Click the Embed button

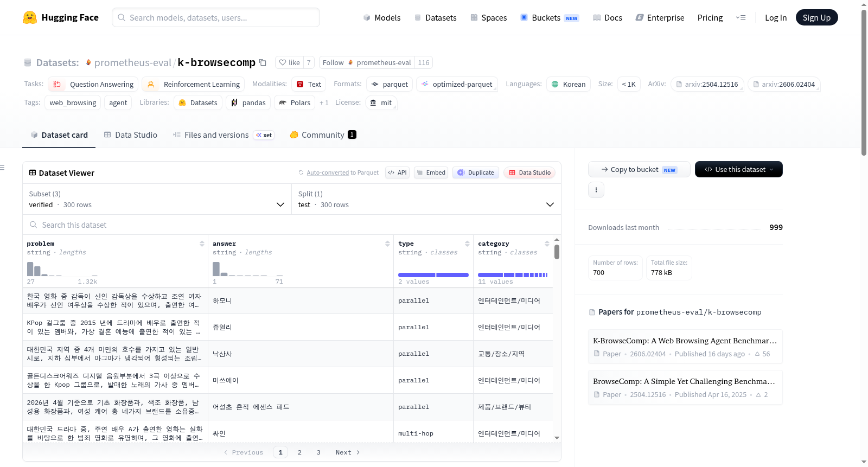coord(431,172)
